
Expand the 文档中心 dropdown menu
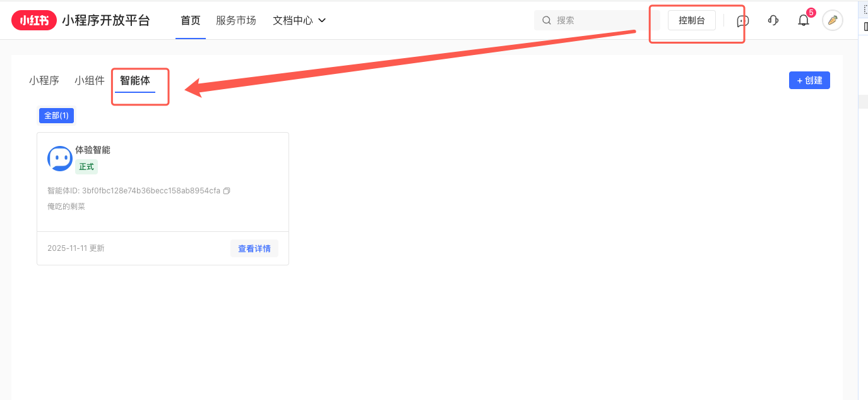point(299,20)
